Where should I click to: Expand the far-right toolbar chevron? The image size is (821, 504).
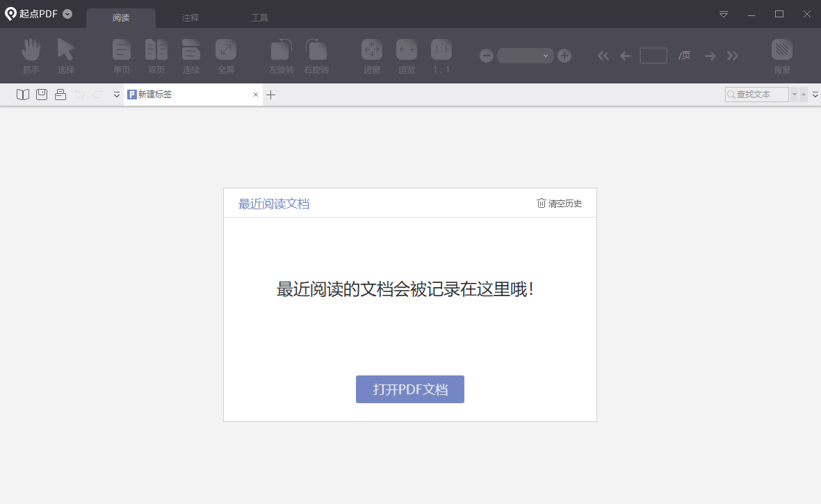(815, 95)
